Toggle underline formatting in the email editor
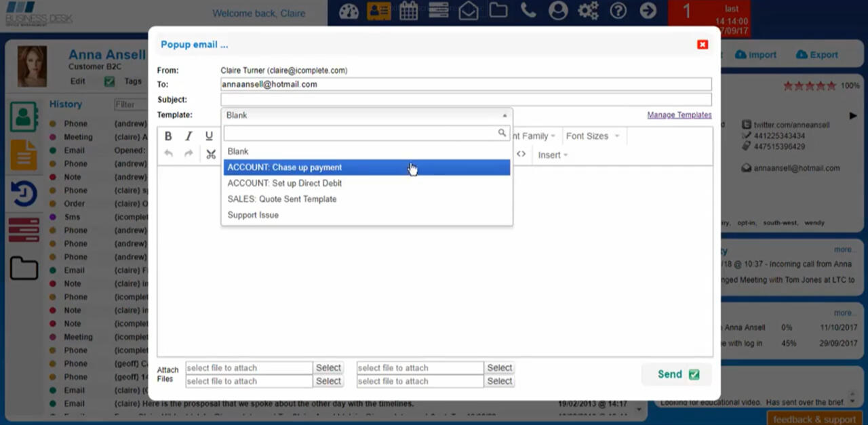The height and width of the screenshot is (425, 868). coord(209,136)
